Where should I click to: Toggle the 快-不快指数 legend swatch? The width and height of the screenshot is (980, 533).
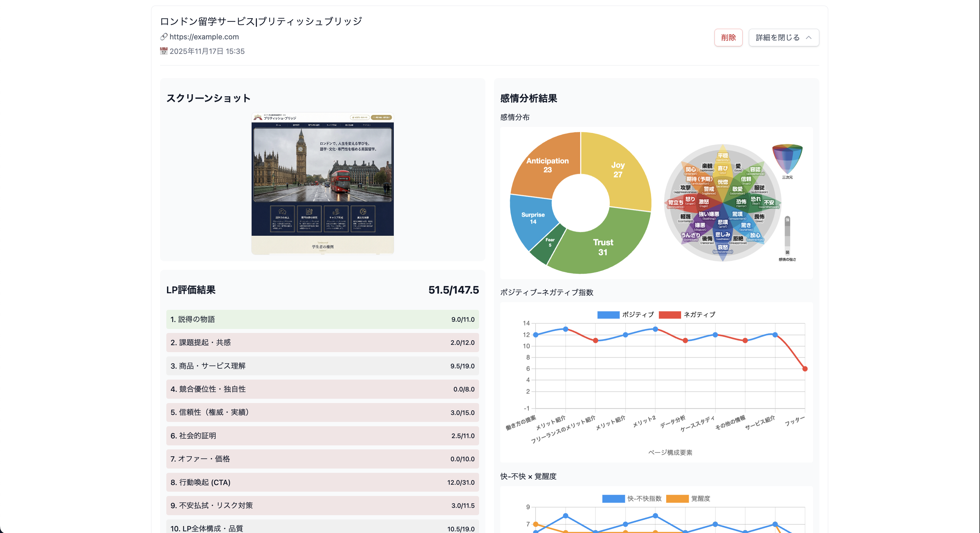(x=613, y=498)
